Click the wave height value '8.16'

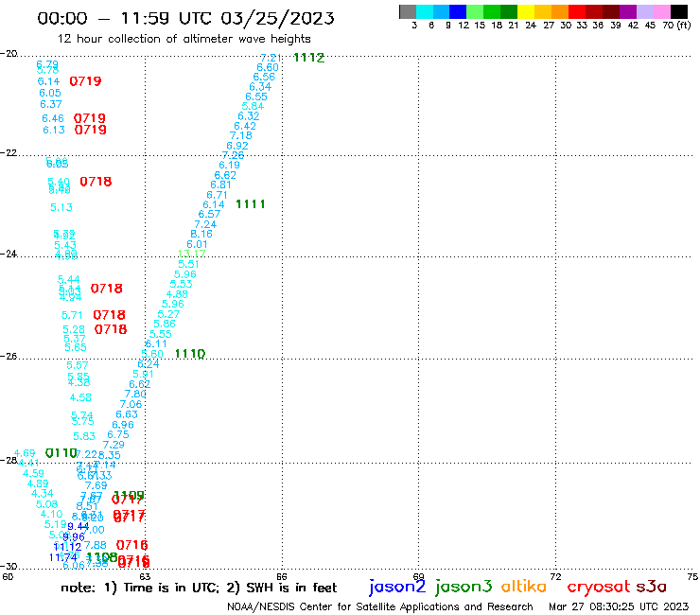[x=201, y=234]
